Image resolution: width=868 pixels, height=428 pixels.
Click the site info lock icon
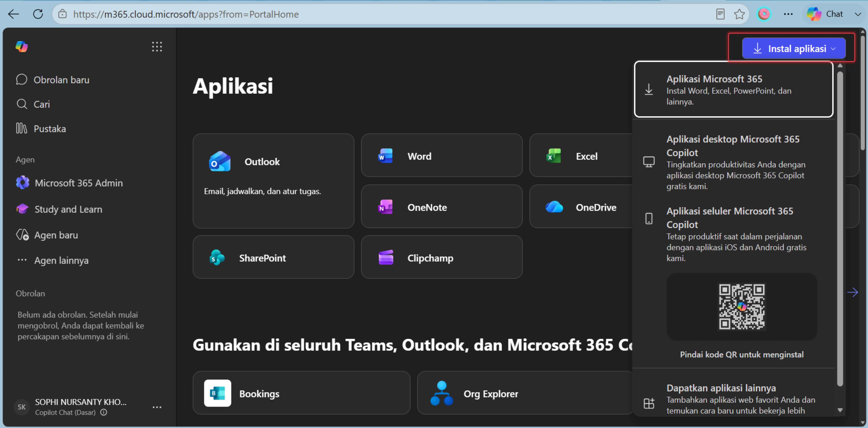click(62, 14)
